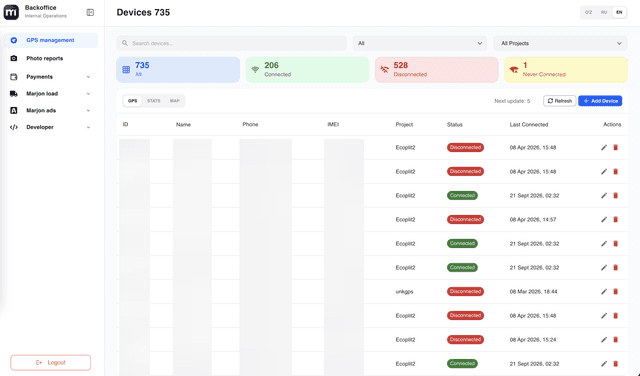Click the 08 Apr 2026, 14:57 date
640x376 pixels.
coord(533,220)
